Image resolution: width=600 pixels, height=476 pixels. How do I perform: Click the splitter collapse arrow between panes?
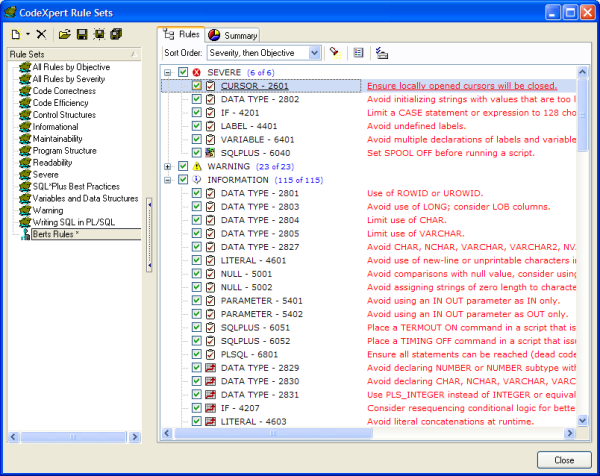click(149, 235)
